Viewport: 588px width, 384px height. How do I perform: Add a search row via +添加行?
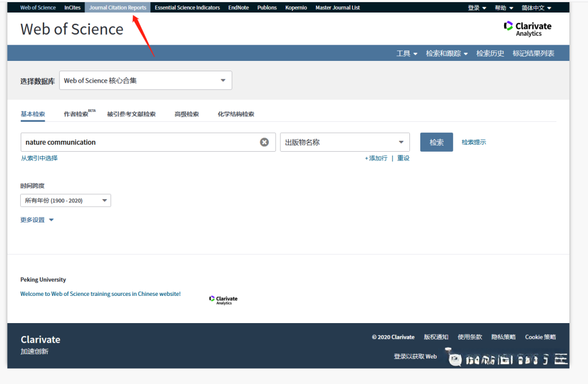(376, 157)
